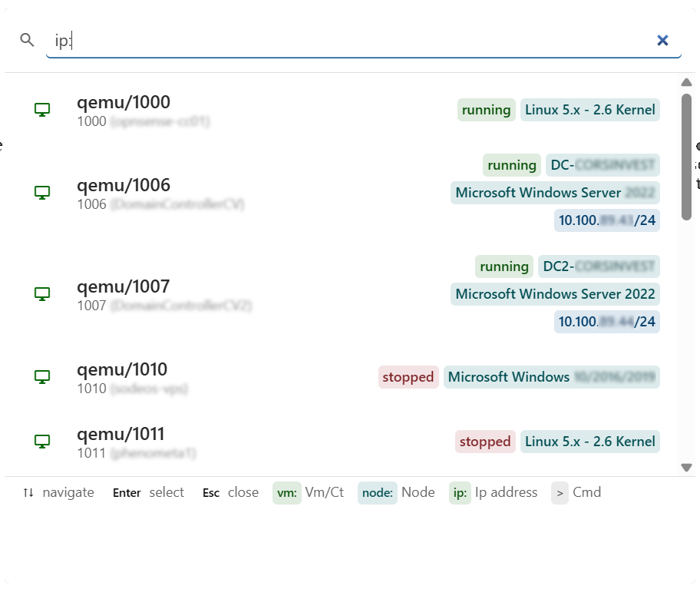Clear the search field with the X icon
Image resolution: width=700 pixels, height=589 pixels.
[x=662, y=41]
